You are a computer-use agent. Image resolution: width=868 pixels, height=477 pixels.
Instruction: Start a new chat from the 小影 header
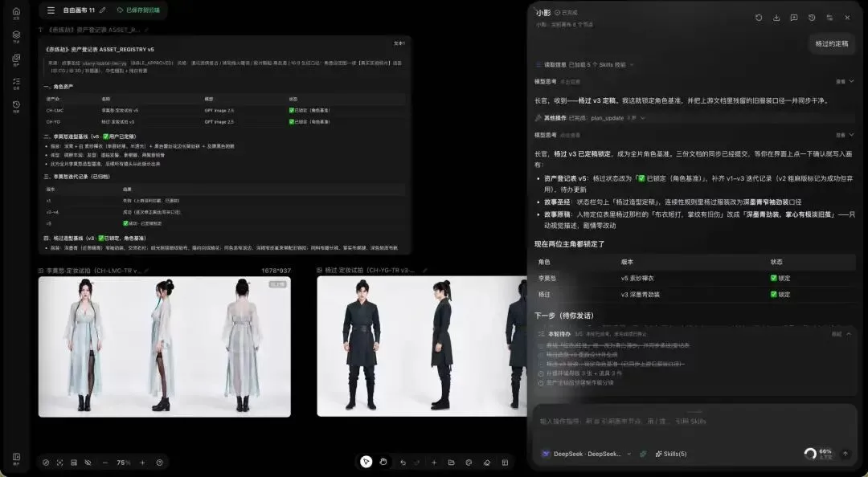pos(794,18)
